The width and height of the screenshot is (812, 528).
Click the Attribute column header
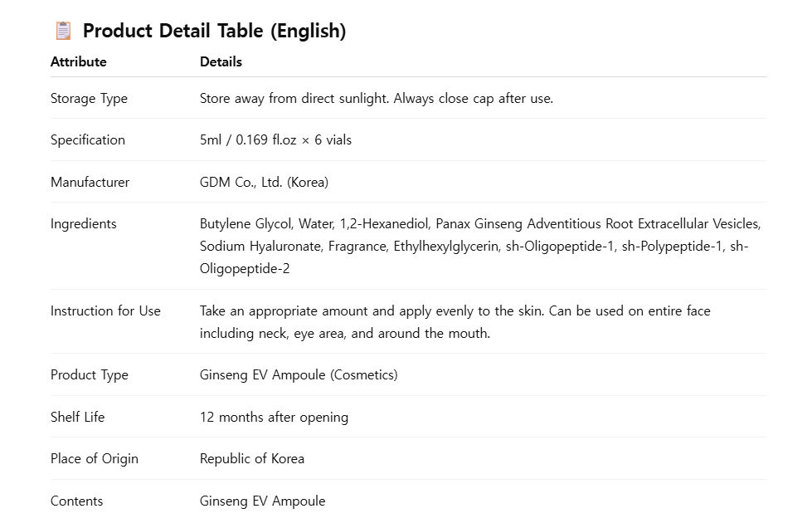tap(78, 61)
